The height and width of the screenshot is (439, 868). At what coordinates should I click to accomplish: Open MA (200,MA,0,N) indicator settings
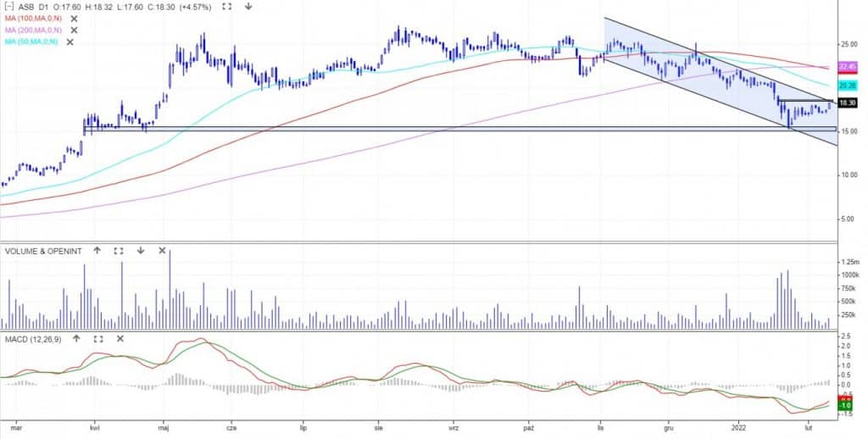(x=32, y=30)
